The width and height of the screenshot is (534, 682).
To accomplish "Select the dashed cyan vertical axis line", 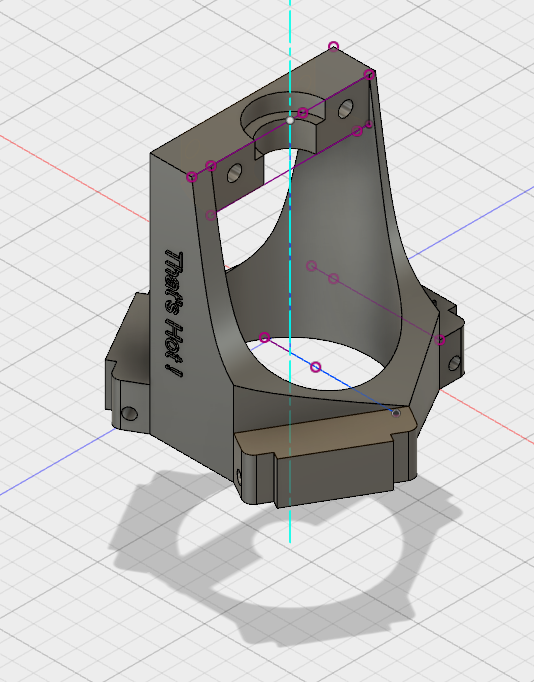I will 290,272.
